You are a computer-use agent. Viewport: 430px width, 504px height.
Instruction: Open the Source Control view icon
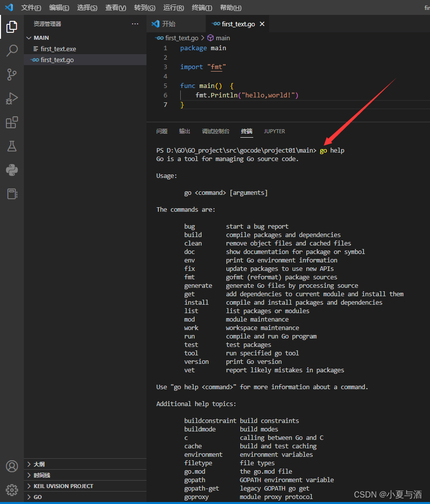pos(12,75)
